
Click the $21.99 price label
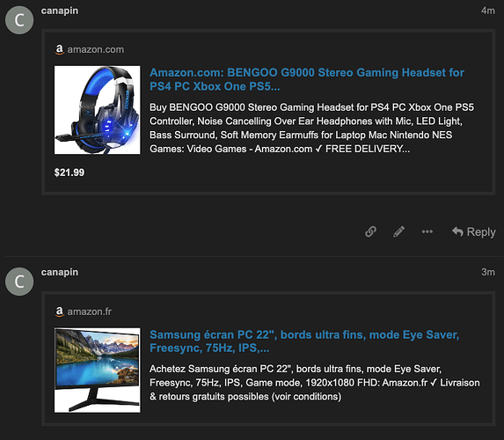click(69, 172)
